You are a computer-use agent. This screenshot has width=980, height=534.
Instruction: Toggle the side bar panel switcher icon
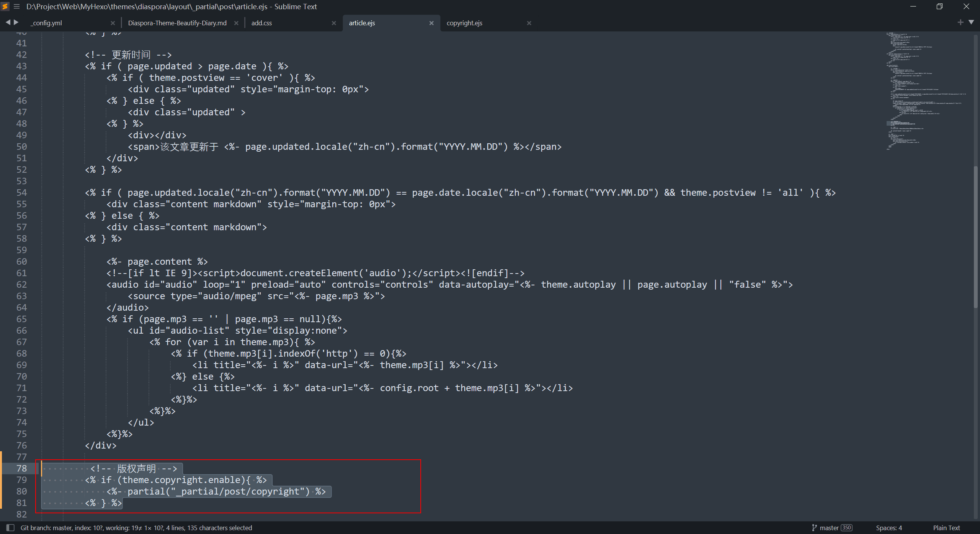[10, 527]
